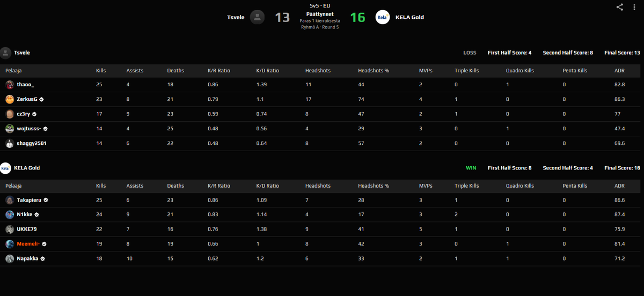
Task: Click Pelaaja header in Tsvele table
Action: 13,71
